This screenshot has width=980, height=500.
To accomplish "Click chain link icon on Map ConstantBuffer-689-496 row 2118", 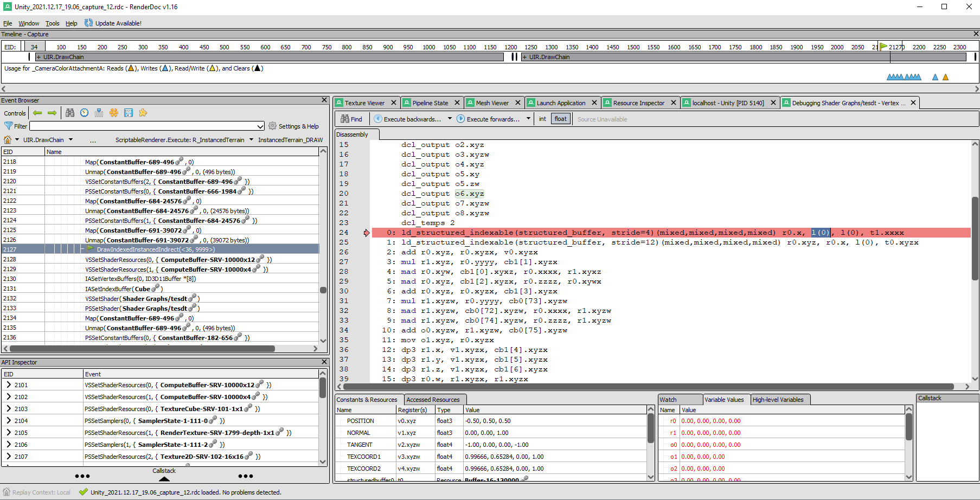I will pos(180,161).
